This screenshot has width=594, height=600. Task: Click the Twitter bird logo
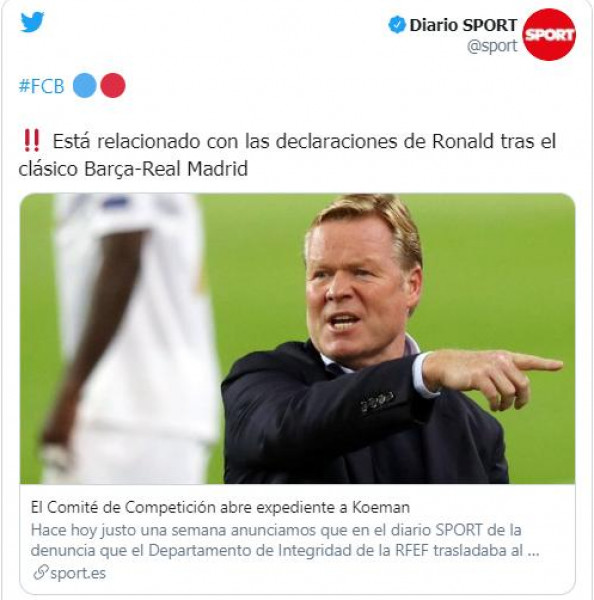32,22
